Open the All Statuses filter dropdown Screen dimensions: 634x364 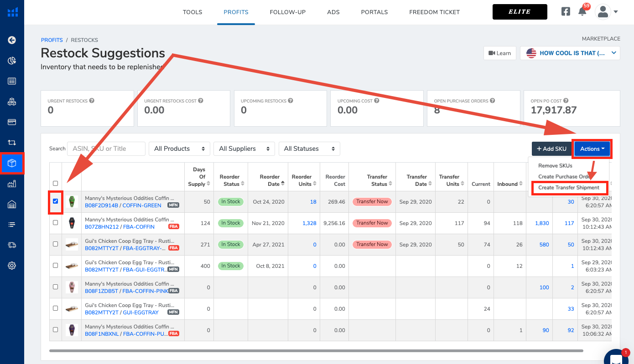[x=309, y=149]
